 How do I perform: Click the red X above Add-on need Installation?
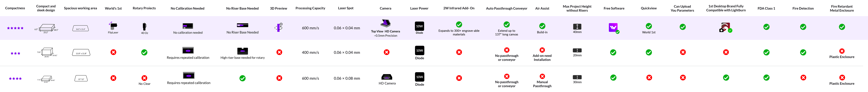click(x=542, y=50)
